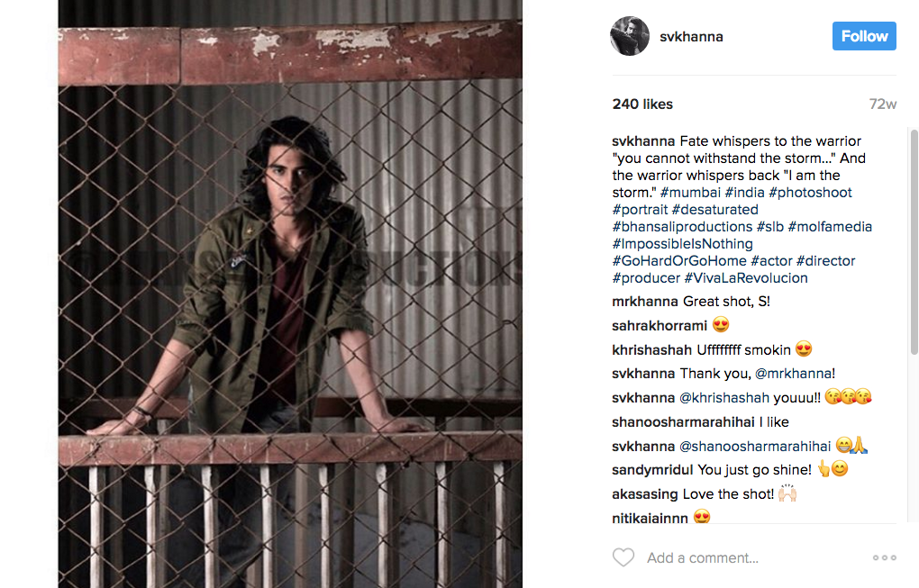Image resolution: width=919 pixels, height=588 pixels.
Task: Open the #photoshoot hashtag link
Action: (810, 193)
